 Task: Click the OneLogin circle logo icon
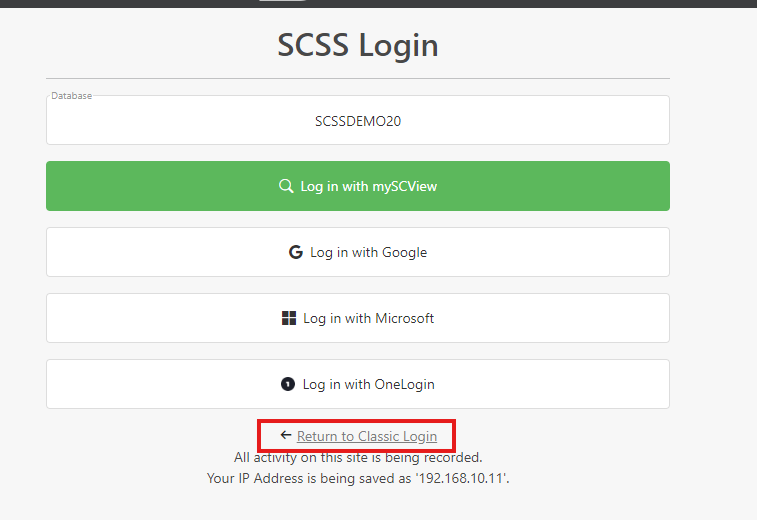tap(288, 384)
